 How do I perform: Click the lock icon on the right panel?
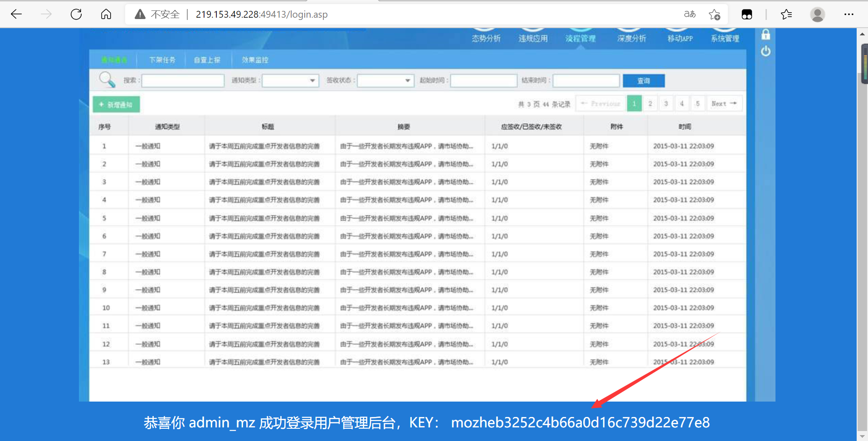766,34
